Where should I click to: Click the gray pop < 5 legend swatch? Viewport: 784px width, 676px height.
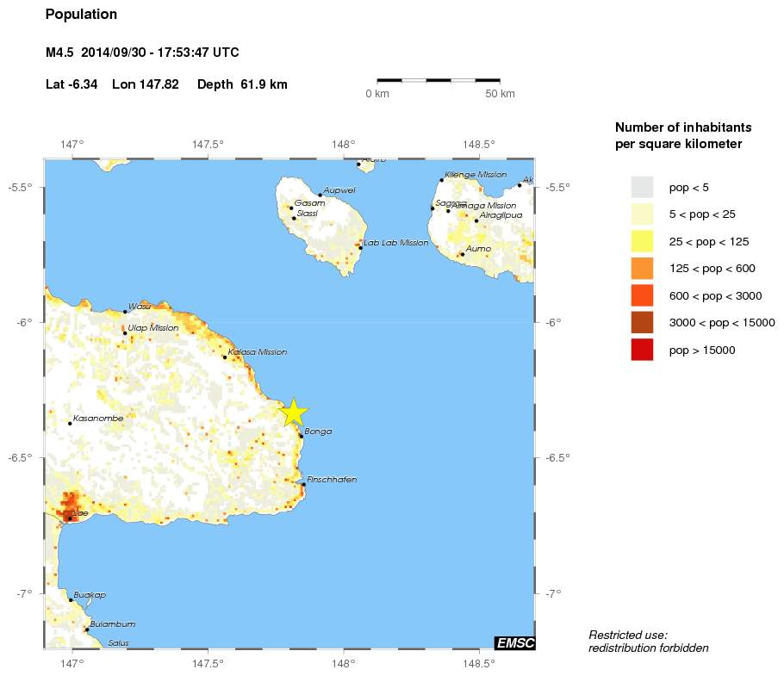pos(642,187)
